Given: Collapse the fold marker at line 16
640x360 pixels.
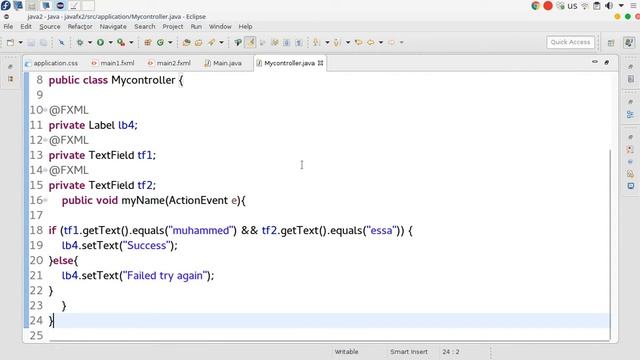Looking at the screenshot, I should [x=46, y=200].
